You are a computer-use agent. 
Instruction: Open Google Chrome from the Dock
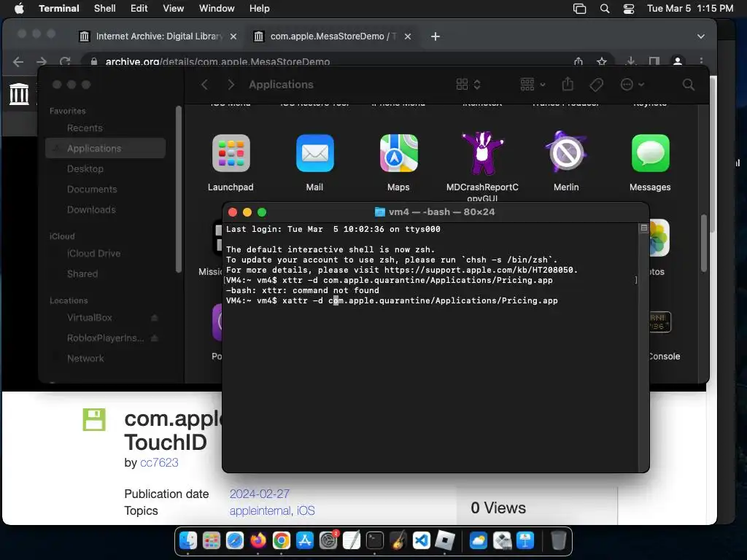coord(282,540)
